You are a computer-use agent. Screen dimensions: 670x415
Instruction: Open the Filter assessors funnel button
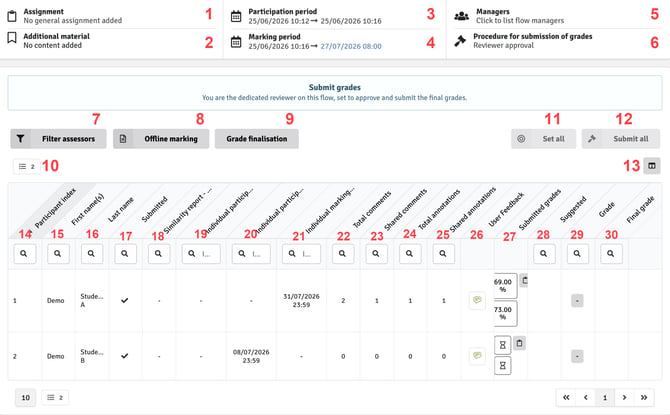tap(59, 139)
